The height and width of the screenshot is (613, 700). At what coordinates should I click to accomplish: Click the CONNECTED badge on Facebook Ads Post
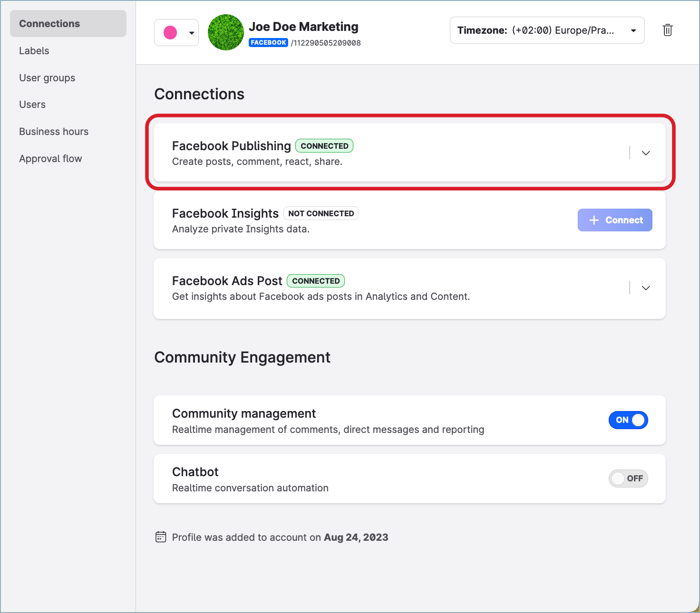316,281
